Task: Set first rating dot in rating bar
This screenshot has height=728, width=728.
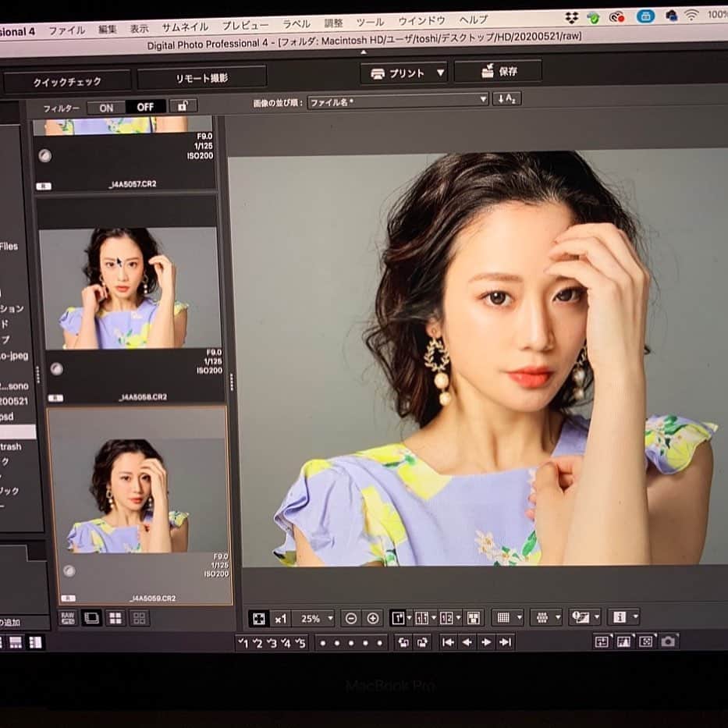Action: (323, 644)
